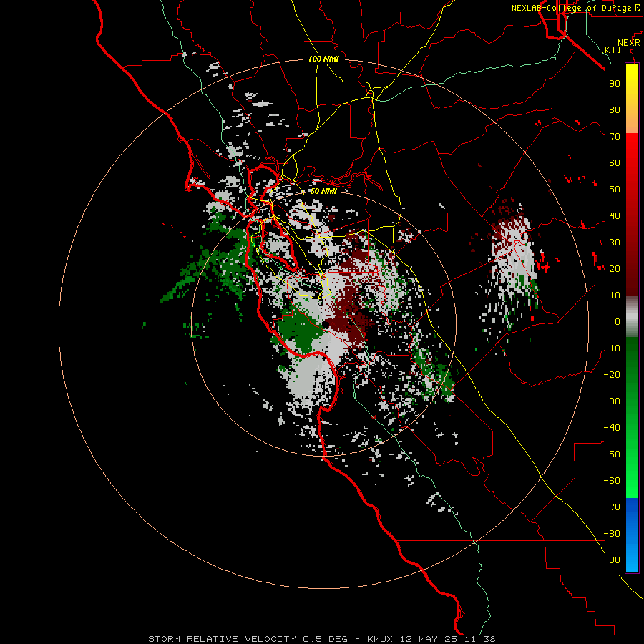Select the -50 value on velocity scale
The width and height of the screenshot is (644, 644).
coord(612,454)
